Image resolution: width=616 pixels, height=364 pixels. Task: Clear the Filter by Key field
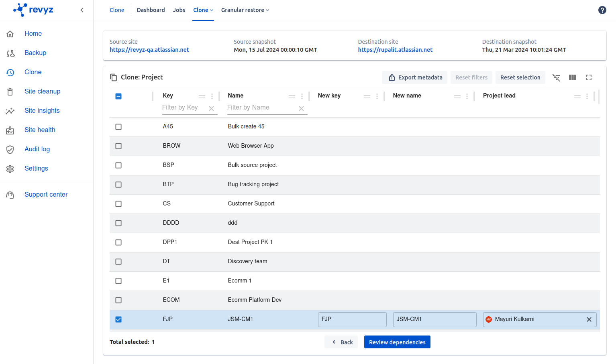point(211,108)
